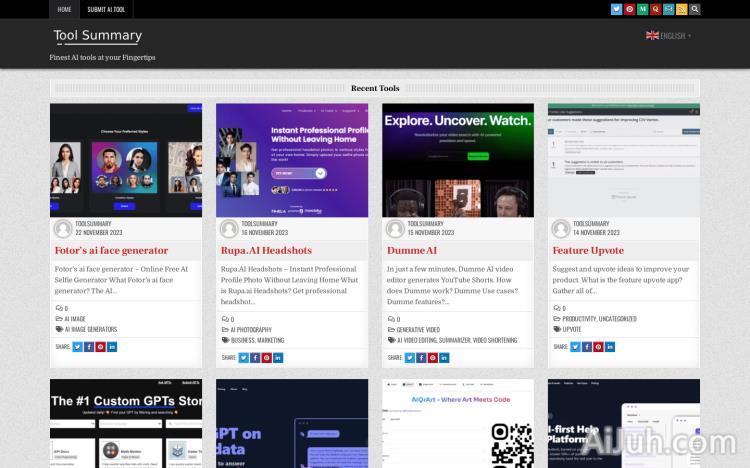Open the Dumme AI post title
The height and width of the screenshot is (468, 750).
[411, 250]
